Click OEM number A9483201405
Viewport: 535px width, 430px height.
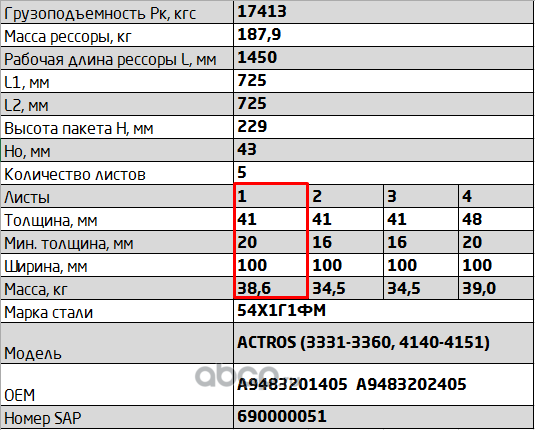point(292,385)
